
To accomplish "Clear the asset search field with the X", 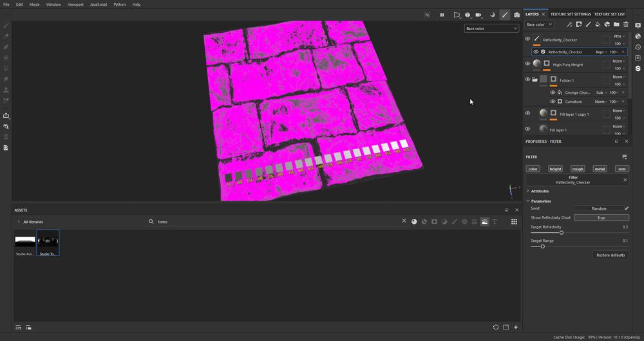I will tap(404, 221).
